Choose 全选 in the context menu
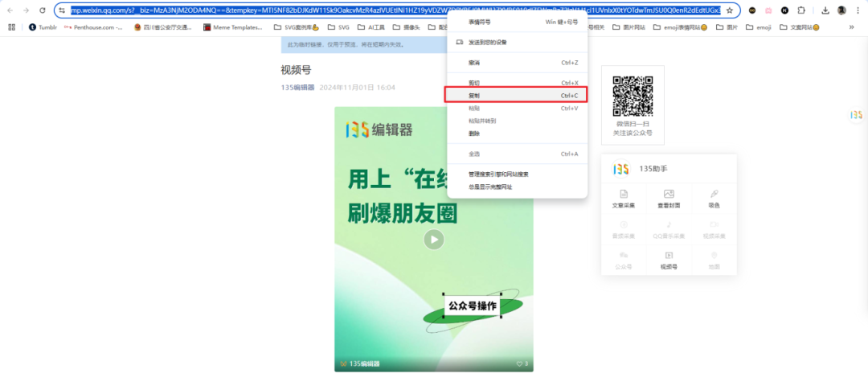This screenshot has width=868, height=390. [517, 154]
